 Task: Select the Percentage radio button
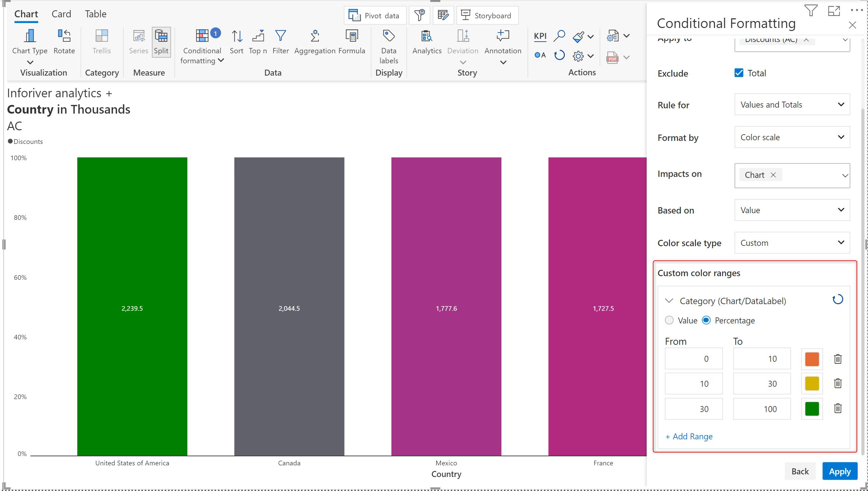706,320
